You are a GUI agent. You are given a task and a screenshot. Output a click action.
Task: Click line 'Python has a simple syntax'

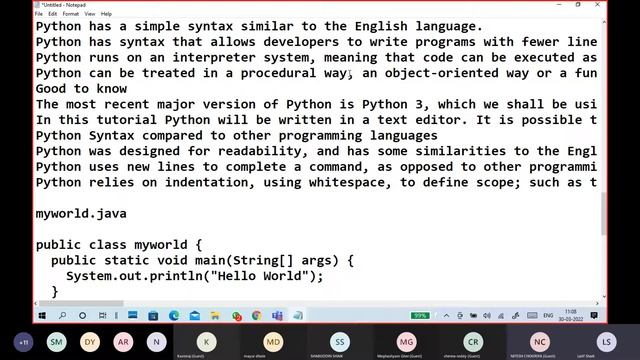(x=259, y=26)
